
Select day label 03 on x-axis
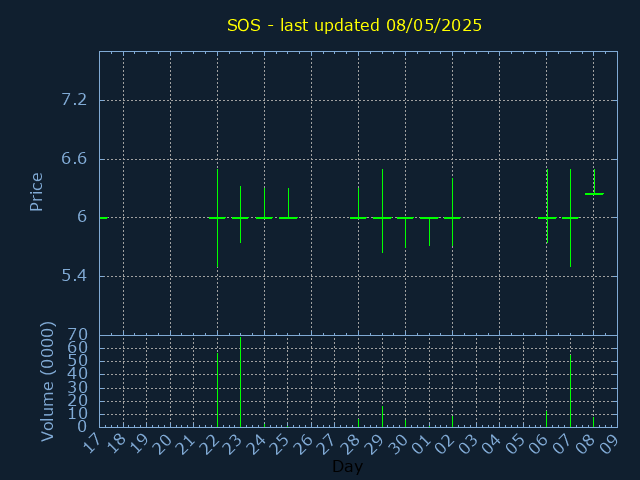[468, 443]
